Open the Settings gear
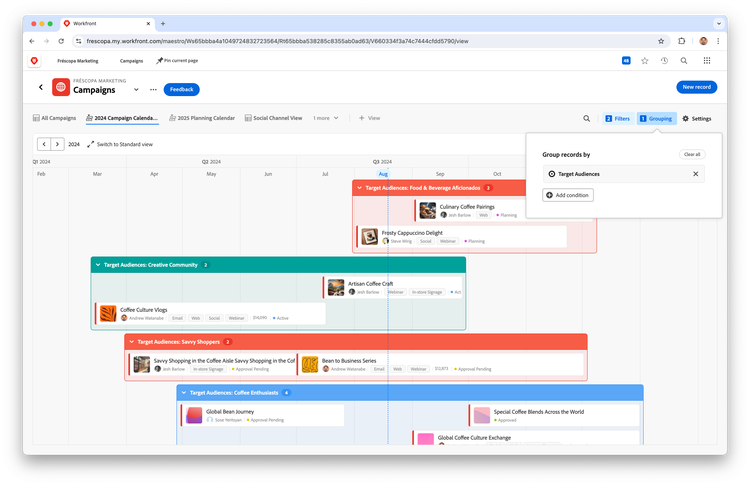The image size is (750, 485). (696, 118)
